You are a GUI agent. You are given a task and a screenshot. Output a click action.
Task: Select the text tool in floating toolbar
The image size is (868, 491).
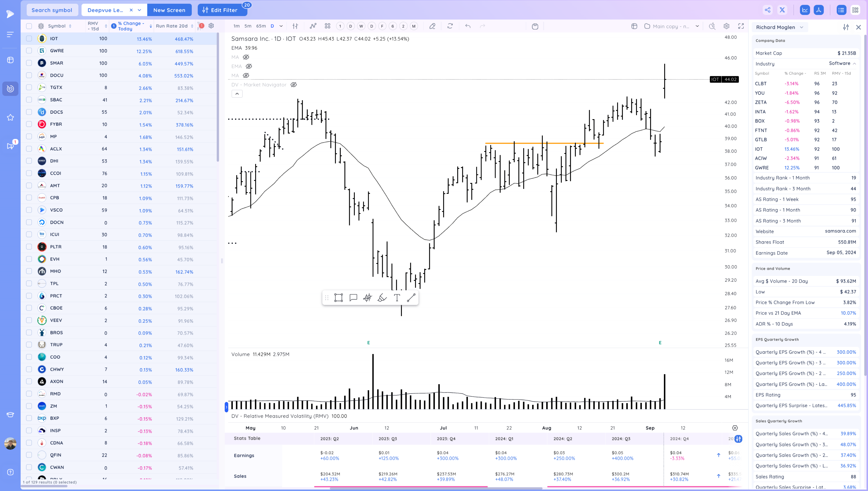pyautogui.click(x=397, y=298)
